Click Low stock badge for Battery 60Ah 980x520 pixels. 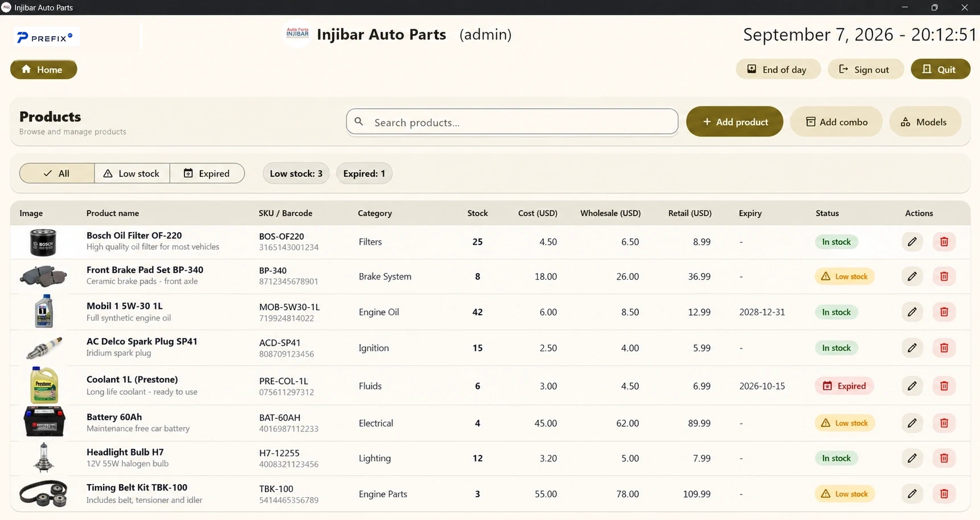click(844, 423)
